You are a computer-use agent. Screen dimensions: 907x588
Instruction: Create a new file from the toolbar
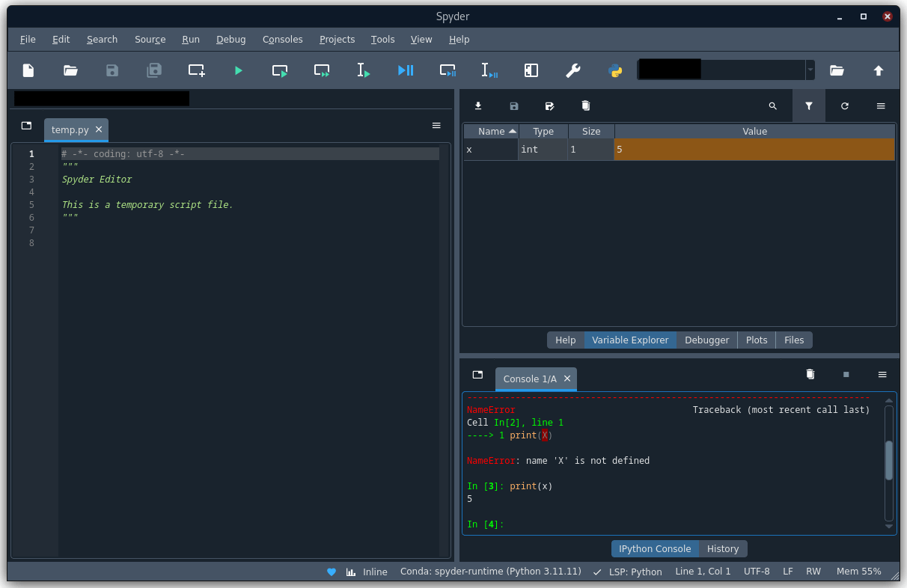pos(28,70)
